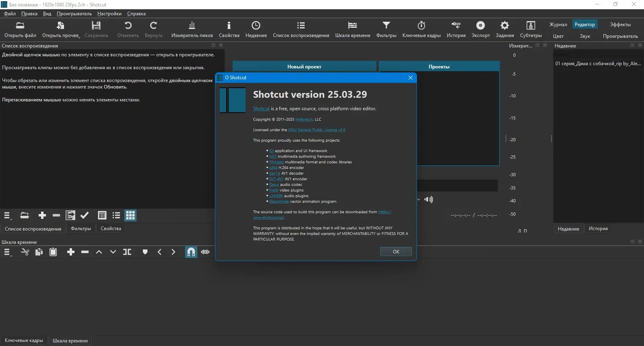Image resolution: width=644 pixels, height=346 pixels.
Task: Close the Список воспроизведения panel
Action: [x=221, y=45]
